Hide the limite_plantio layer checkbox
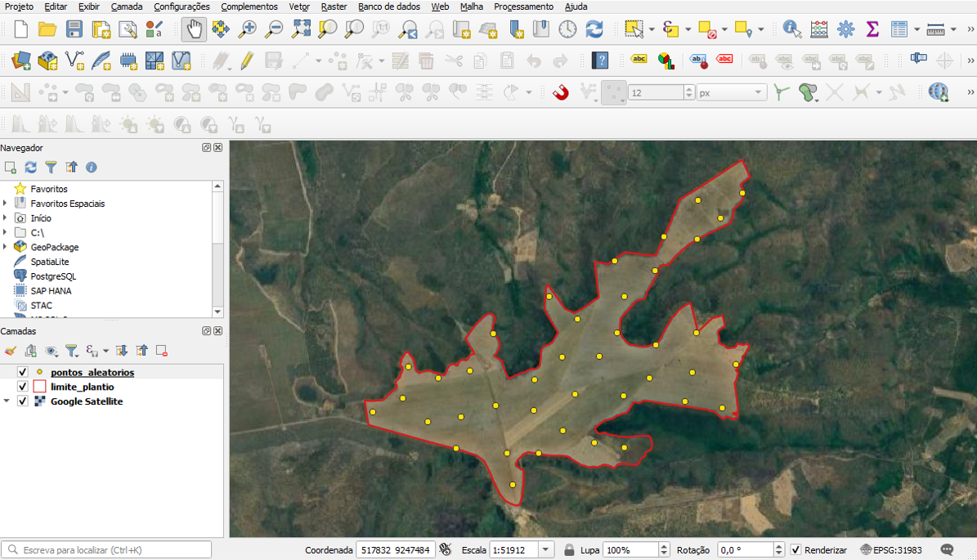 [23, 387]
